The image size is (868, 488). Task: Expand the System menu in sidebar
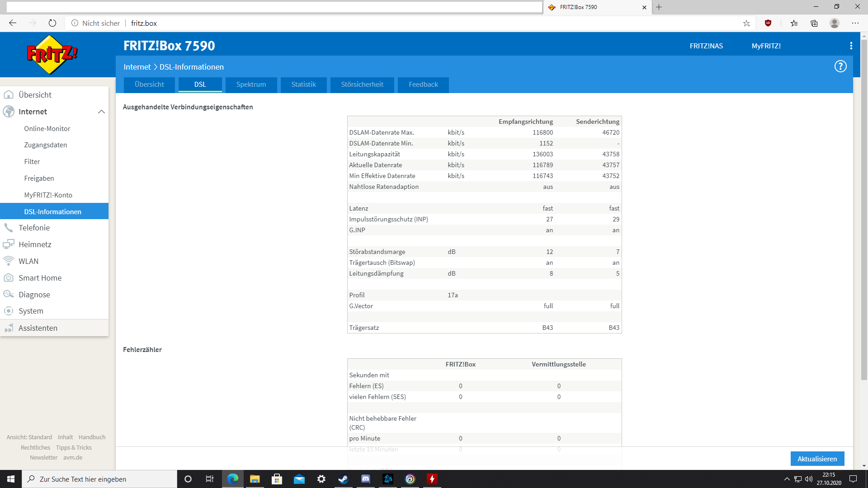(31, 311)
